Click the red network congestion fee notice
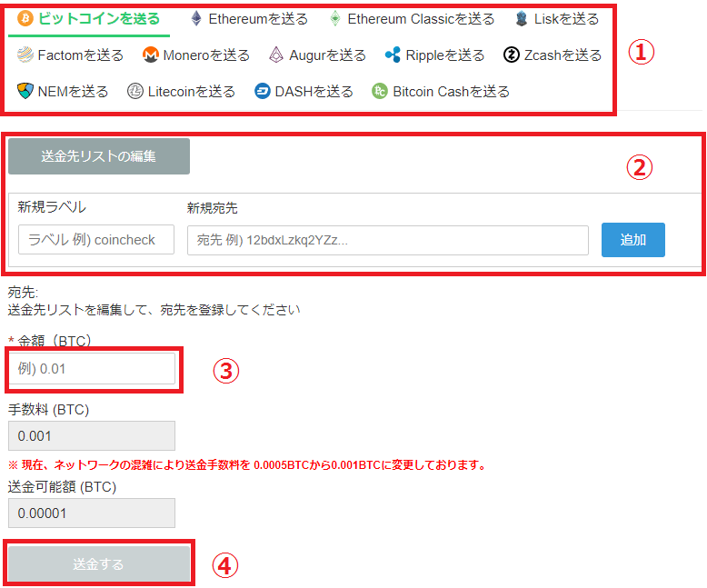The height and width of the screenshot is (588, 707). coord(247,464)
